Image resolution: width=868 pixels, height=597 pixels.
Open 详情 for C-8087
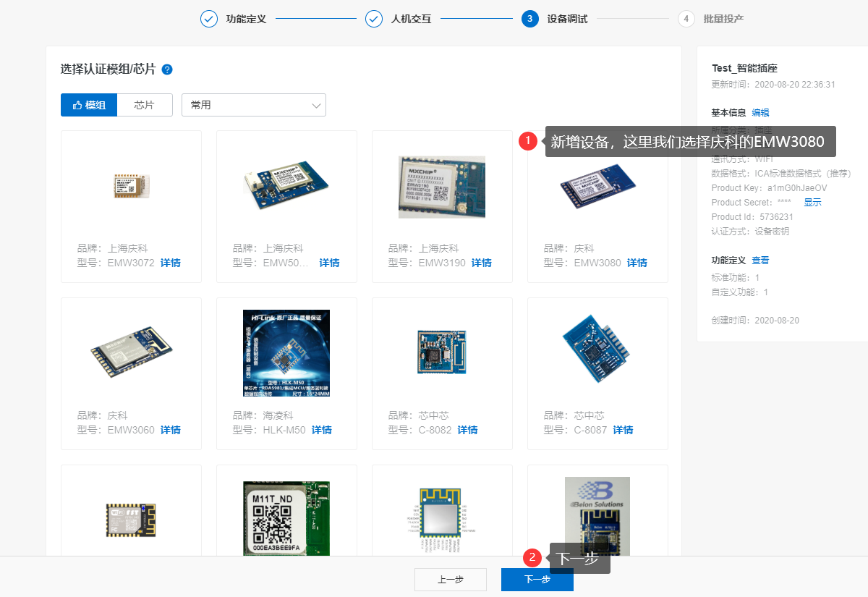pos(624,430)
